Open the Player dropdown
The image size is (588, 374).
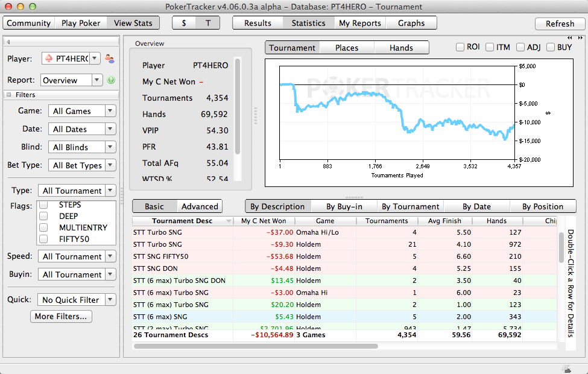(x=71, y=58)
